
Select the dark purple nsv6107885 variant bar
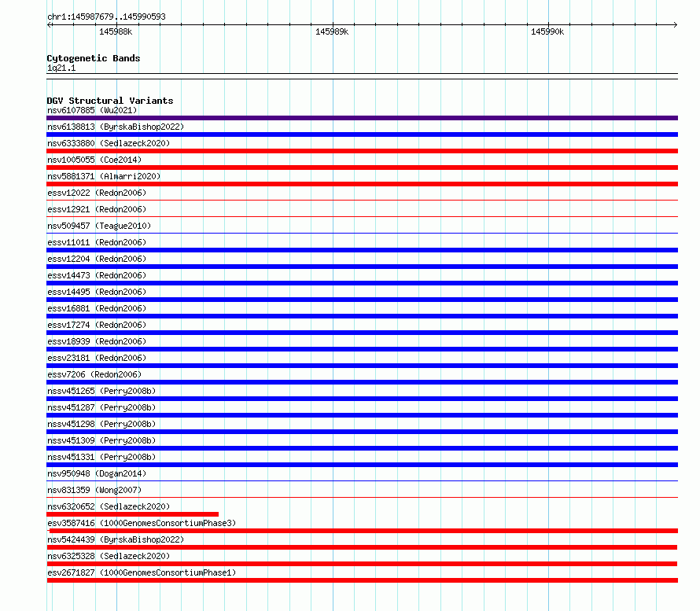(362, 118)
